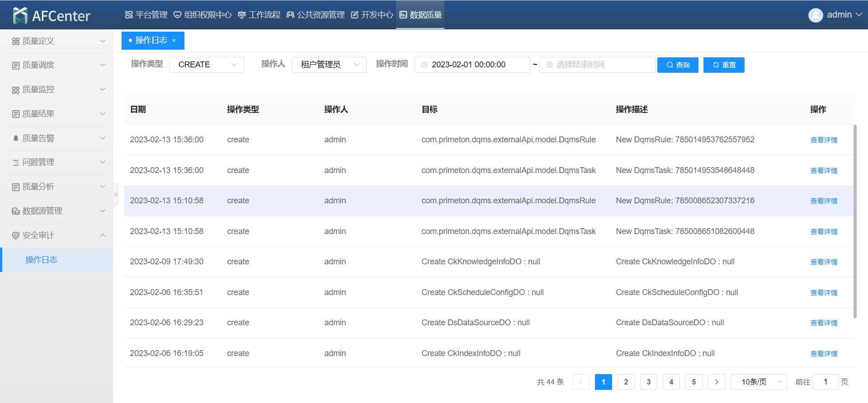Click the sidebar collapse handle arrow
The height and width of the screenshot is (403, 868).
(116, 194)
